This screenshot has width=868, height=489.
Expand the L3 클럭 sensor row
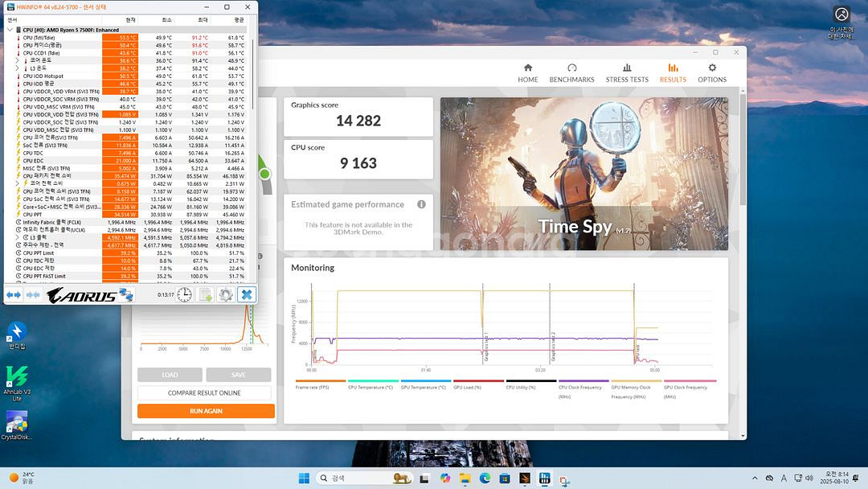point(18,237)
